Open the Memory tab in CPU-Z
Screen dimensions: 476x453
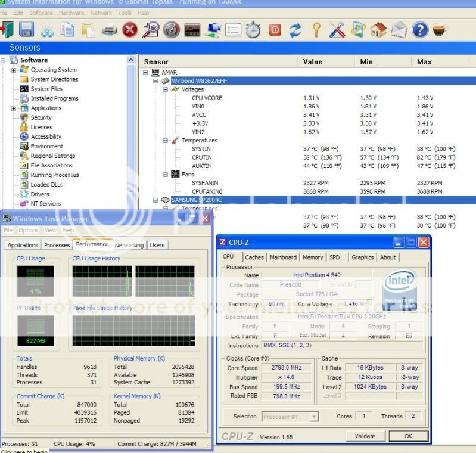[313, 257]
